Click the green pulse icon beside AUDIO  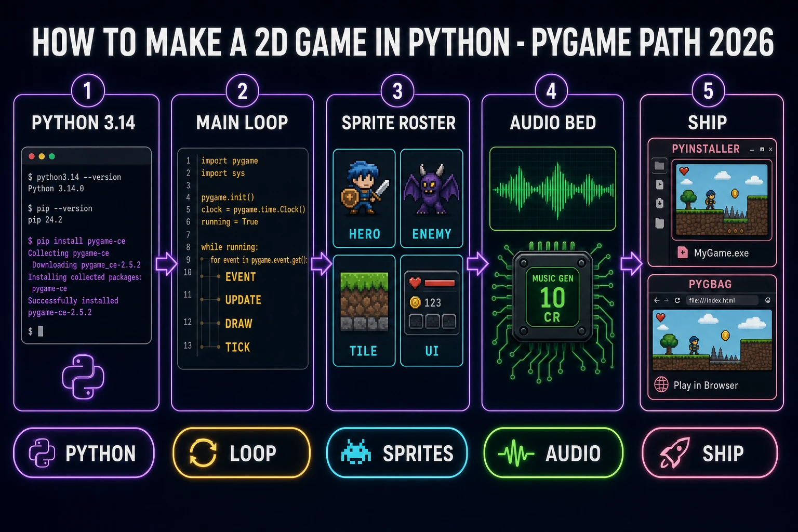[x=516, y=454]
